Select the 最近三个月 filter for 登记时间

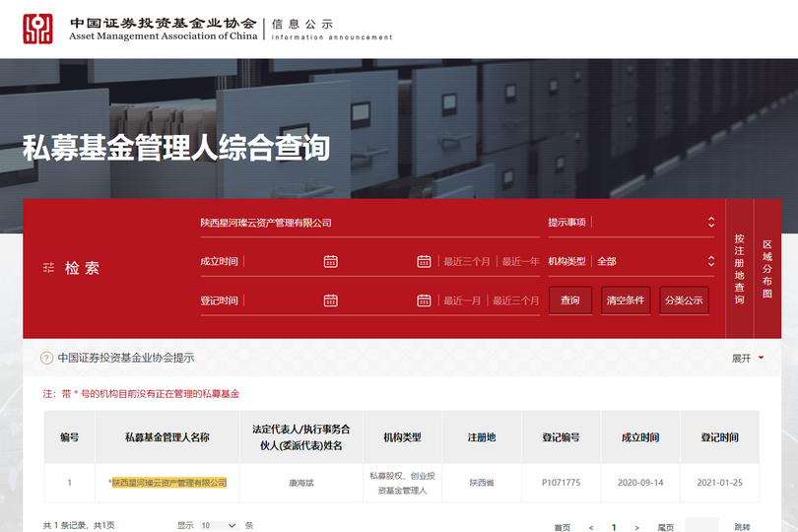point(515,300)
